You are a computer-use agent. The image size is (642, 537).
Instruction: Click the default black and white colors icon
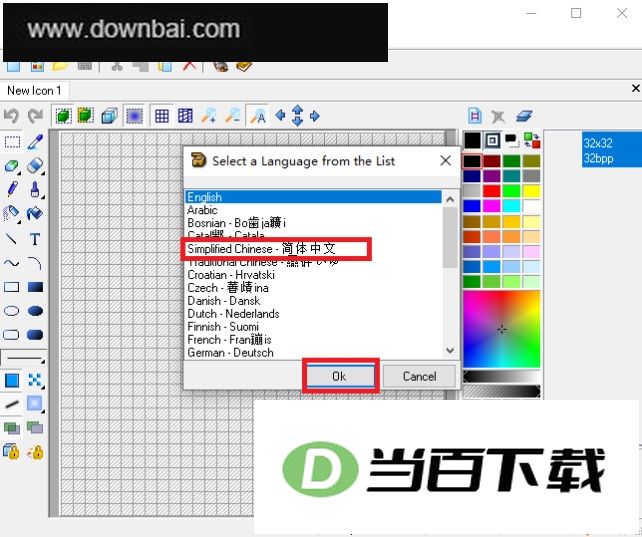512,140
